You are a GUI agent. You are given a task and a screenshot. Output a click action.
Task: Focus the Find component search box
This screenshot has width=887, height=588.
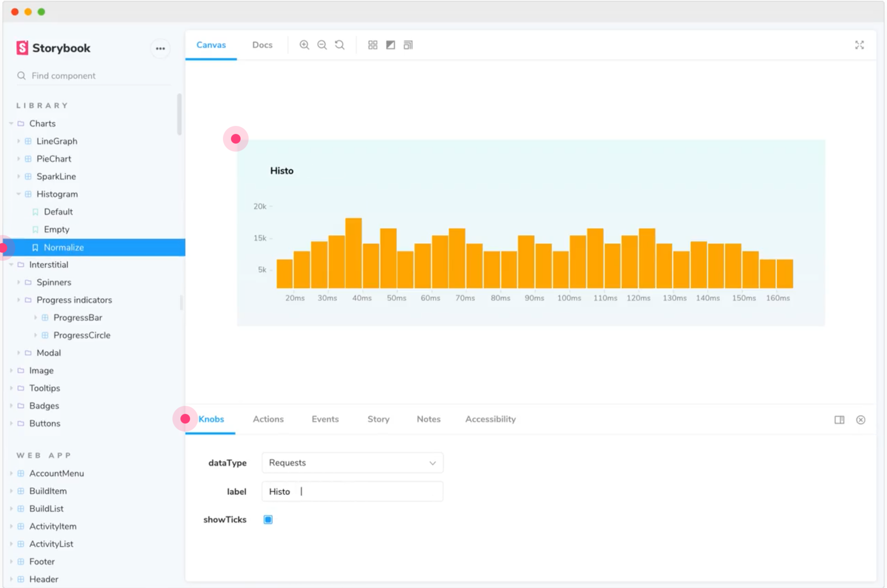pyautogui.click(x=96, y=76)
